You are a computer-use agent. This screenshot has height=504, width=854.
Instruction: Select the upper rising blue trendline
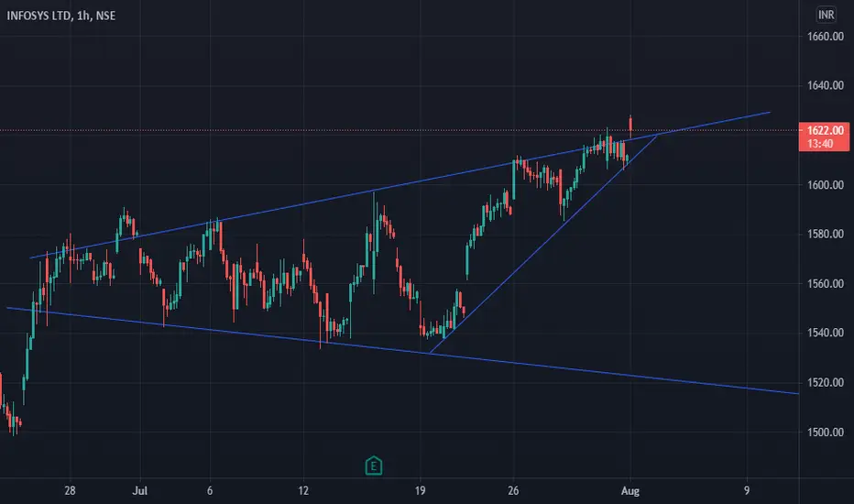(x=400, y=185)
